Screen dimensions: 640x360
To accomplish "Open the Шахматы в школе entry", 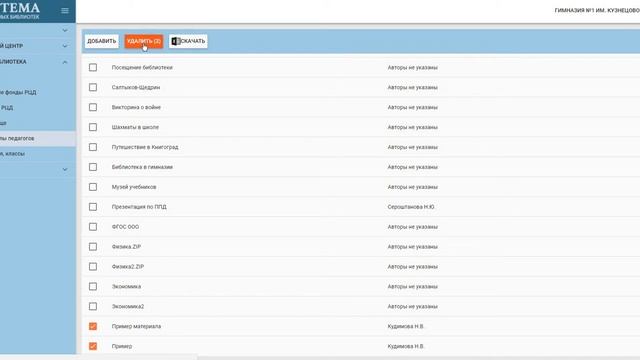I will point(135,127).
